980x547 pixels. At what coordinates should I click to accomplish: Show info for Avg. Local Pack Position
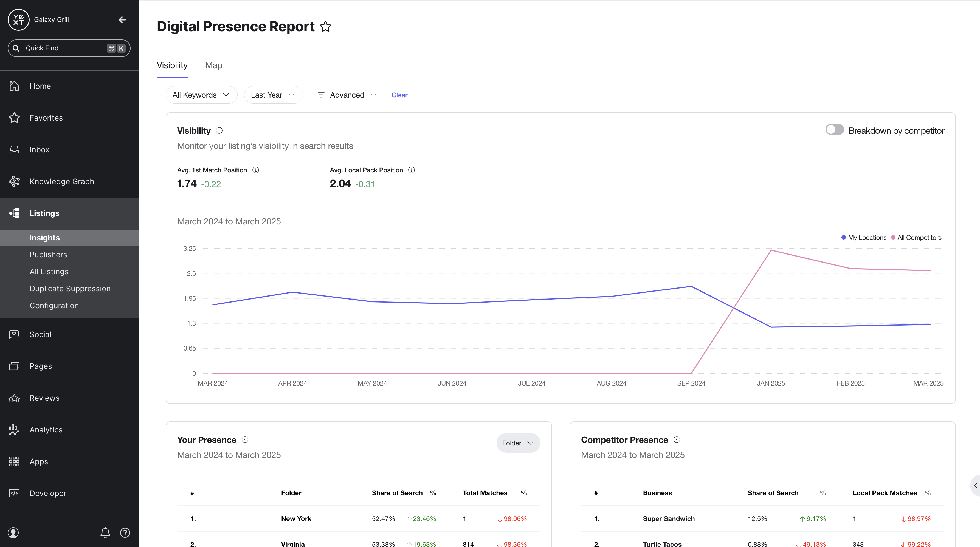pos(411,170)
